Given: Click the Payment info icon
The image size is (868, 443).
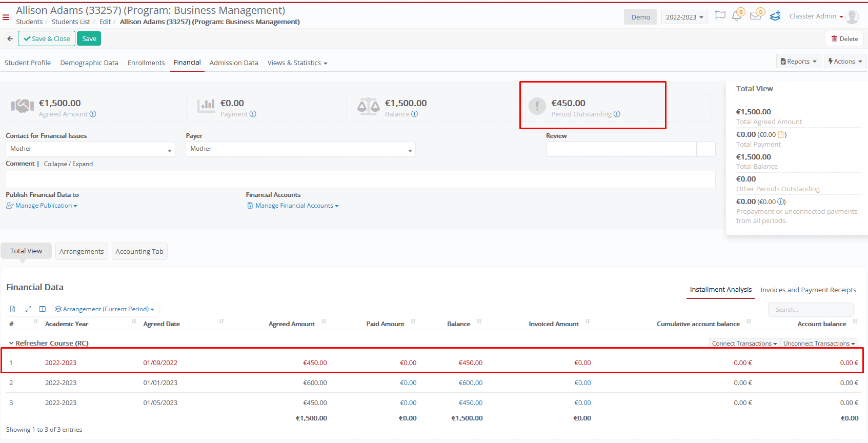Looking at the screenshot, I should click(253, 114).
